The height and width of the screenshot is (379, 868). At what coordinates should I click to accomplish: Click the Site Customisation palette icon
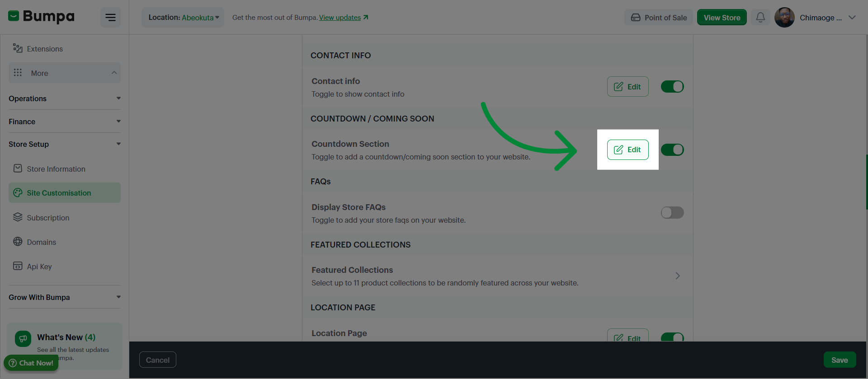tap(18, 193)
